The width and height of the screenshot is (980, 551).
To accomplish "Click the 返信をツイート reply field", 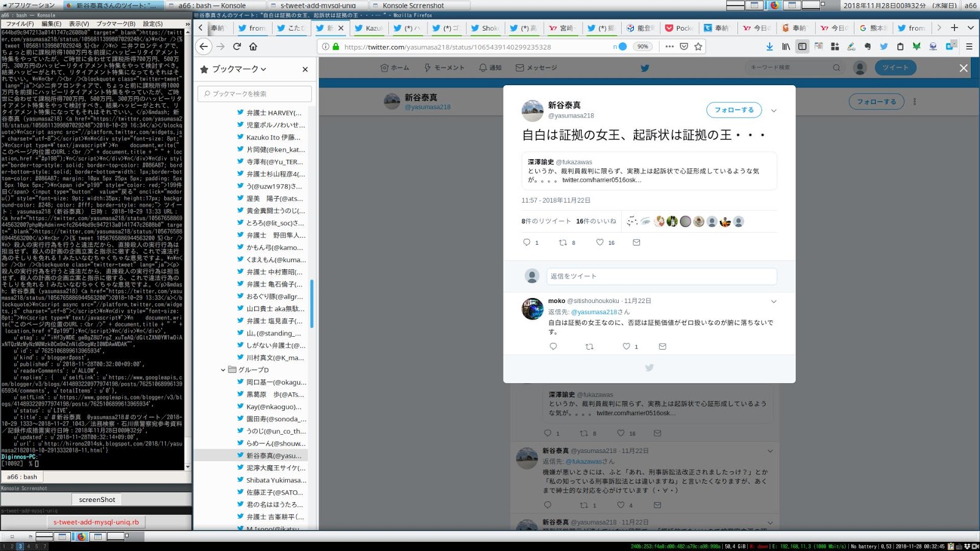I will [661, 276].
